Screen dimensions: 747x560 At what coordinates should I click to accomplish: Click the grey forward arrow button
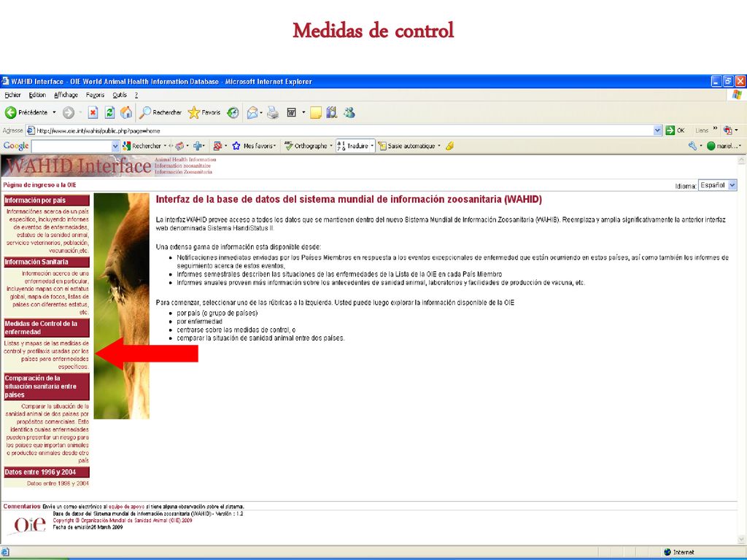tap(69, 113)
